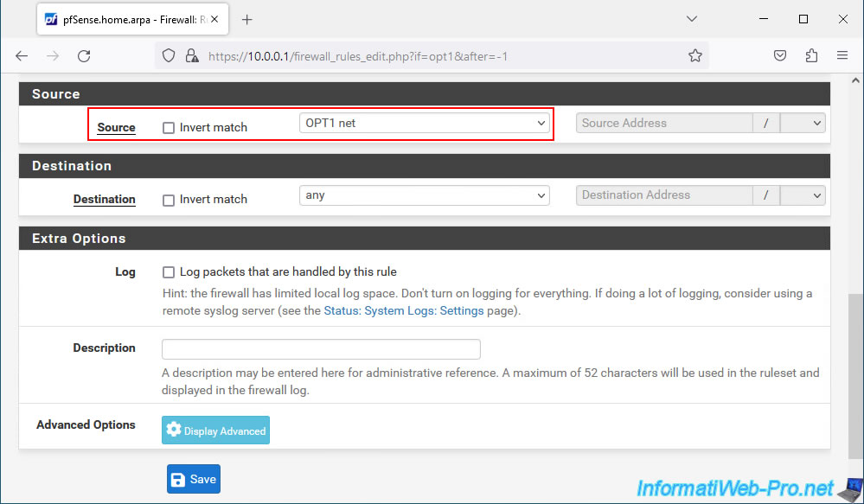This screenshot has width=864, height=504.
Task: Expand the Source address subnet mask dropdown
Action: [x=802, y=124]
